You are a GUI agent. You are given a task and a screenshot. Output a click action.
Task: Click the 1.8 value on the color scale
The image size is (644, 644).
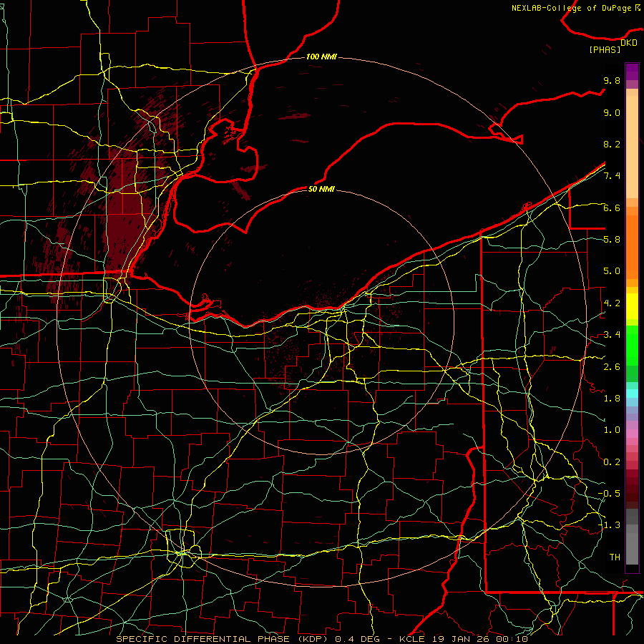click(612, 399)
